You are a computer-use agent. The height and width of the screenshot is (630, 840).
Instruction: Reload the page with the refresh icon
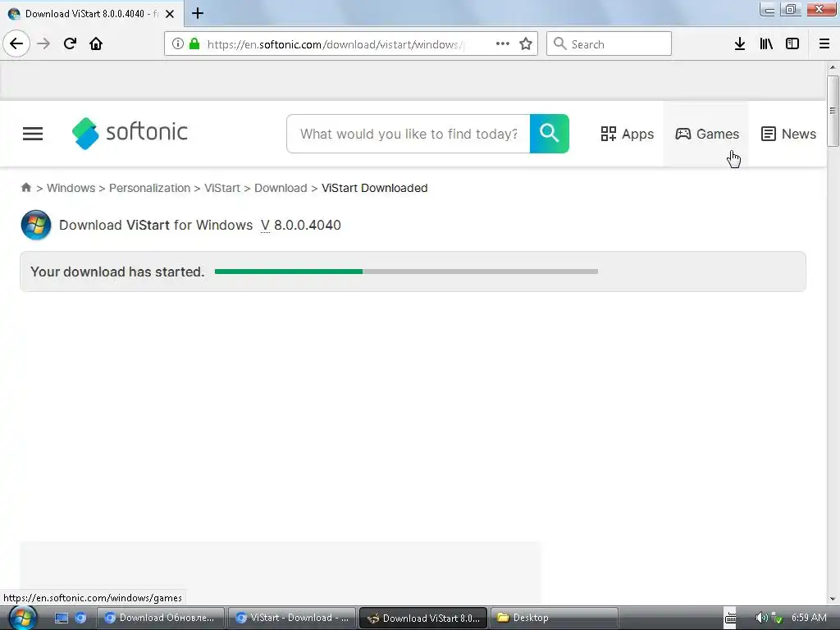[70, 44]
